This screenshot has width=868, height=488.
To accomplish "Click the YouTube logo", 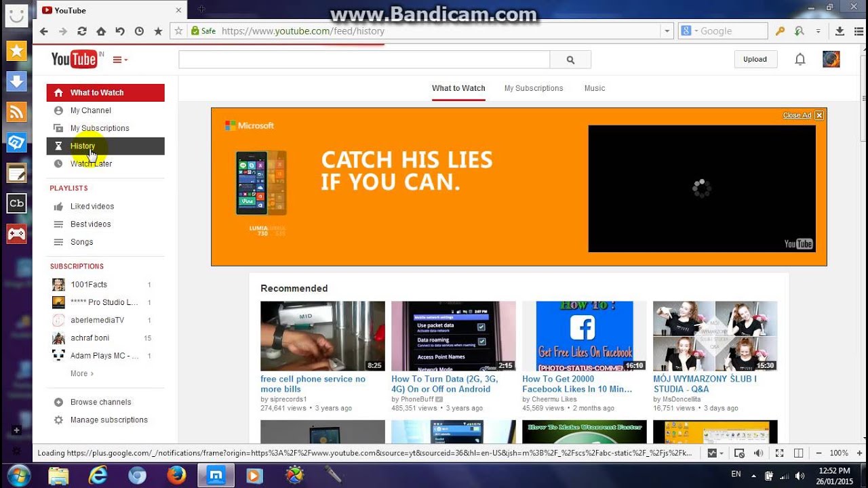I will click(x=74, y=60).
